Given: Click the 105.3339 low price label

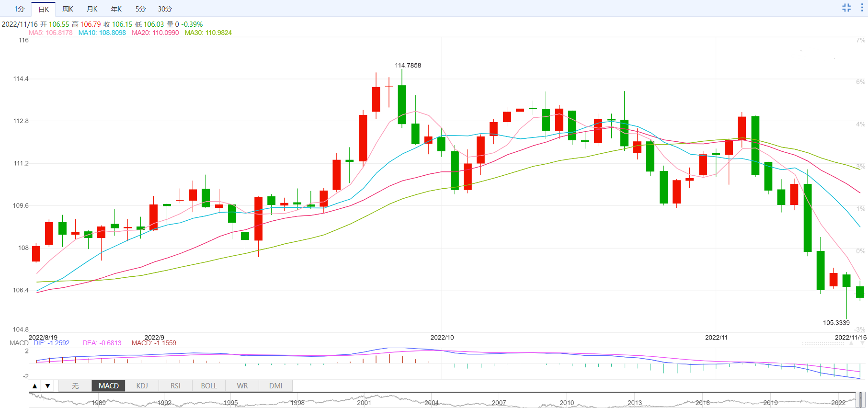Looking at the screenshot, I should pyautogui.click(x=836, y=323).
